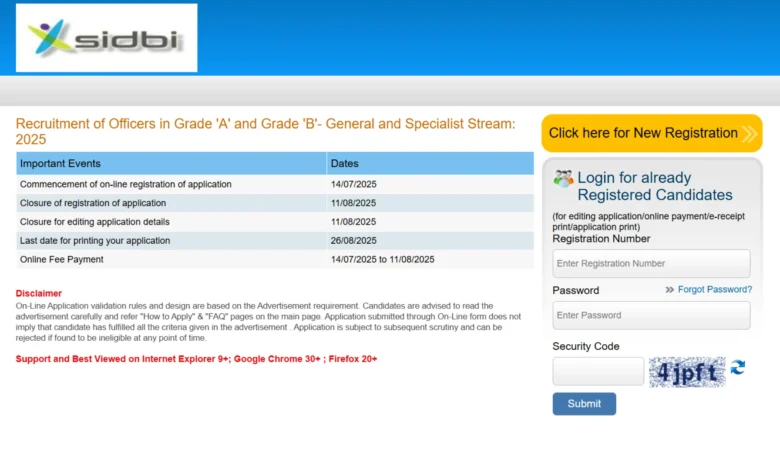This screenshot has height=470, width=780.
Task: Select the 'Online Fee Payment' row label
Action: tap(62, 260)
